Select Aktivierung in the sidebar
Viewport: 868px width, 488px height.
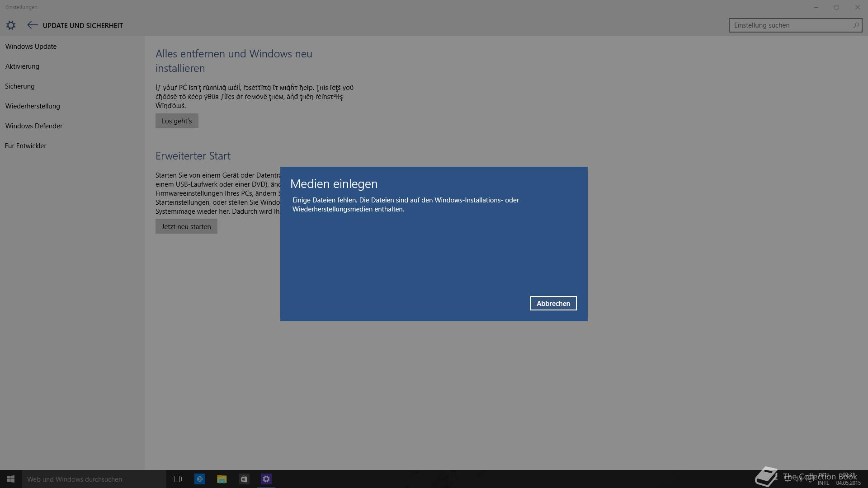click(x=22, y=66)
